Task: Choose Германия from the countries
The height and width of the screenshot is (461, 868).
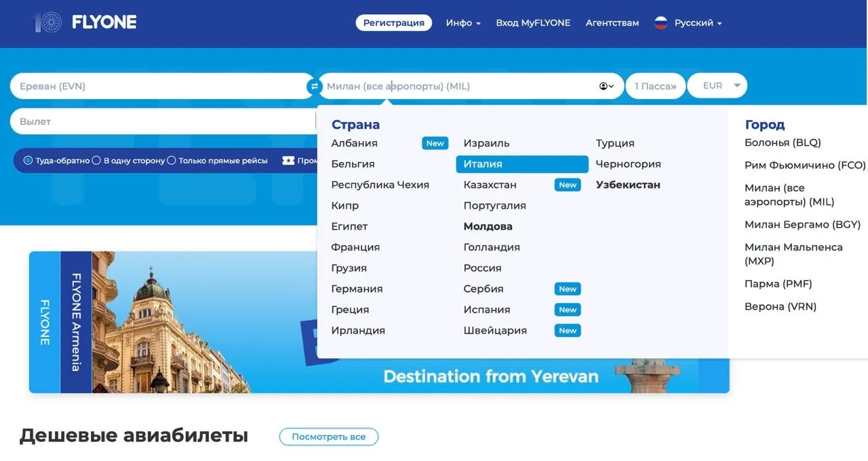Action: pos(357,289)
